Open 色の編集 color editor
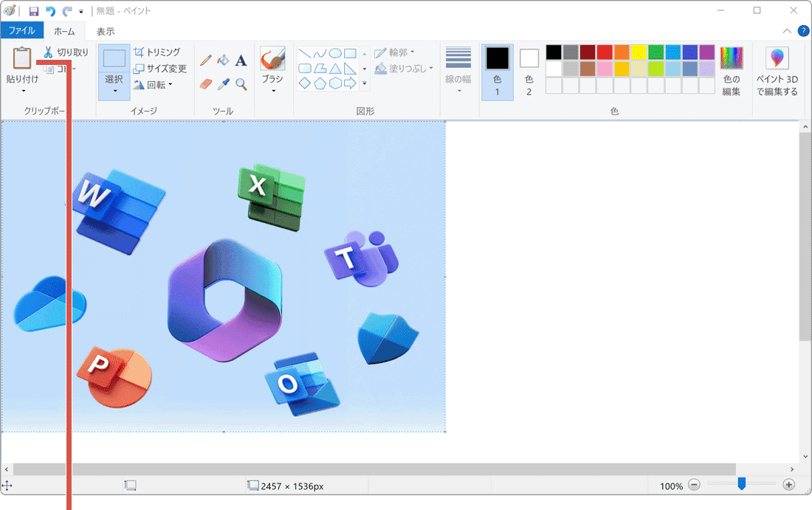The width and height of the screenshot is (812, 510). pos(732,72)
